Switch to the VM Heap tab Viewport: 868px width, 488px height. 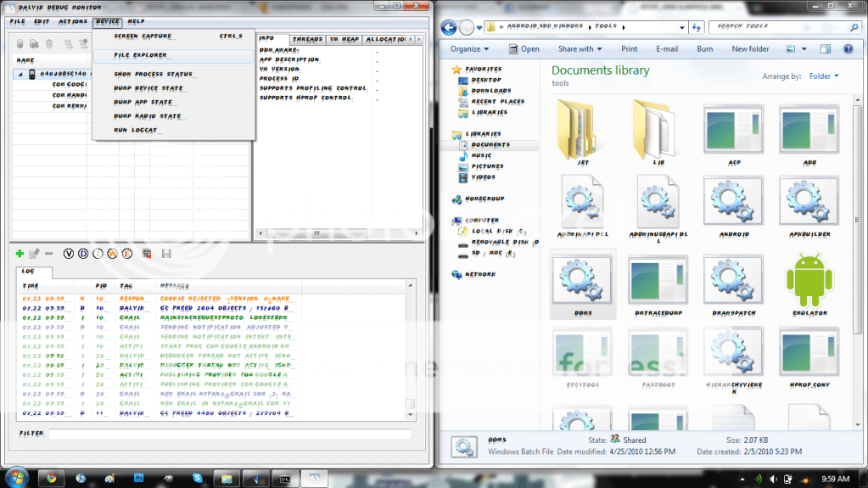coord(344,39)
